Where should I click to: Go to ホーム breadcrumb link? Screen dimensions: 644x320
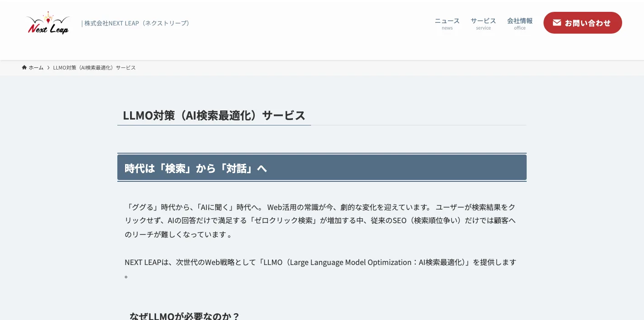pos(33,67)
